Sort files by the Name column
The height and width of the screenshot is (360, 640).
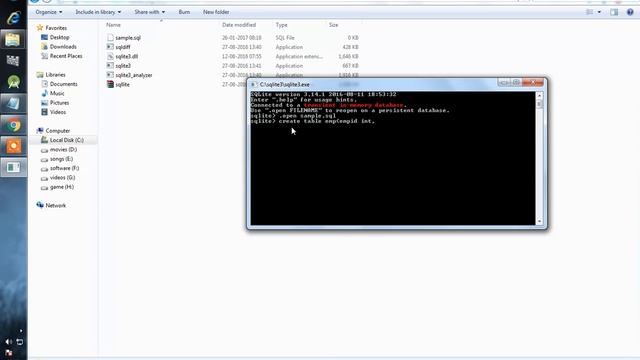point(113,25)
